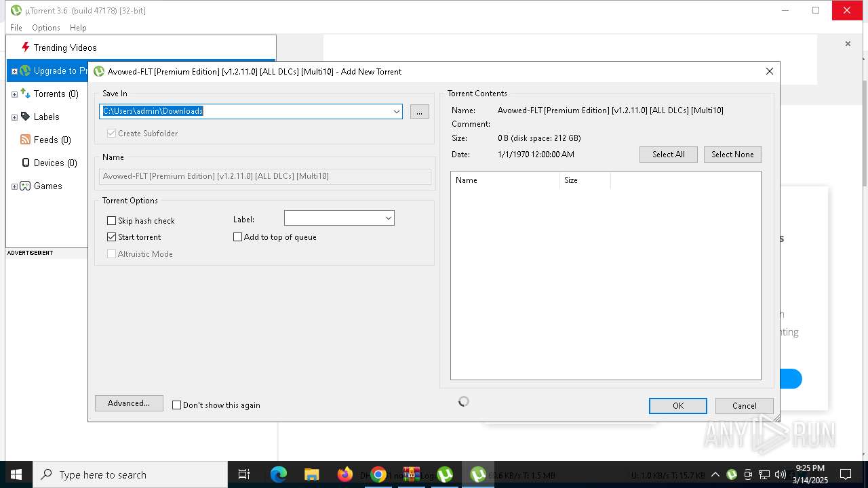Image resolution: width=868 pixels, height=488 pixels.
Task: Expand the Upgrade to Pro node
Action: tap(14, 71)
